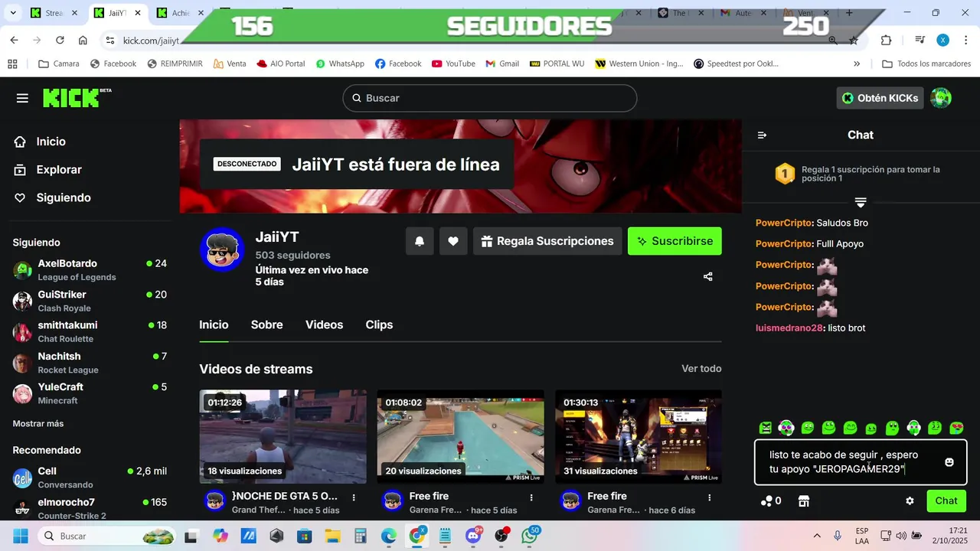The width and height of the screenshot is (980, 551).
Task: Open the YouTube bookmark
Action: point(453,64)
